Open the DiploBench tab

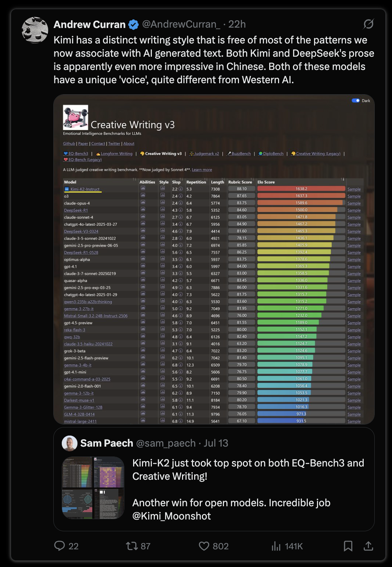click(x=271, y=154)
